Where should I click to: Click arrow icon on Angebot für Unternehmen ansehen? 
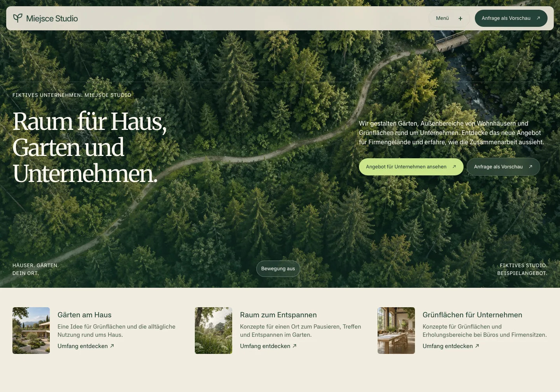(x=454, y=167)
